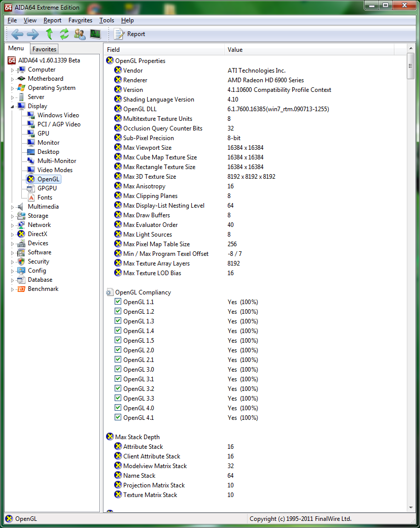The image size is (420, 528).
Task: Click the Attribute Stack row icon
Action: (118, 446)
